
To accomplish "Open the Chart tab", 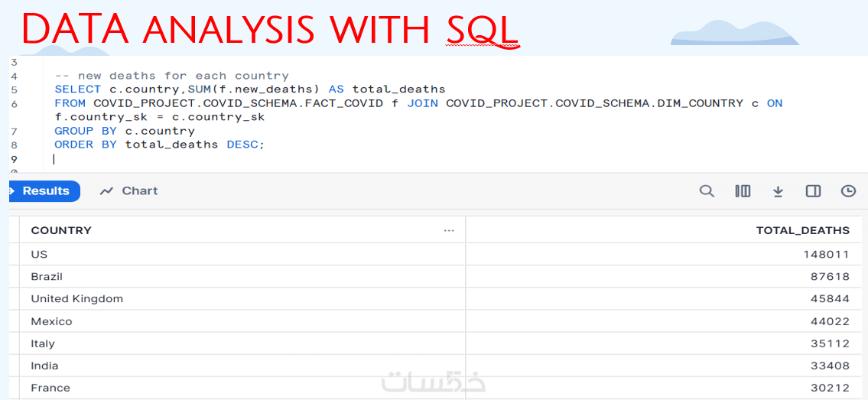I will 139,191.
